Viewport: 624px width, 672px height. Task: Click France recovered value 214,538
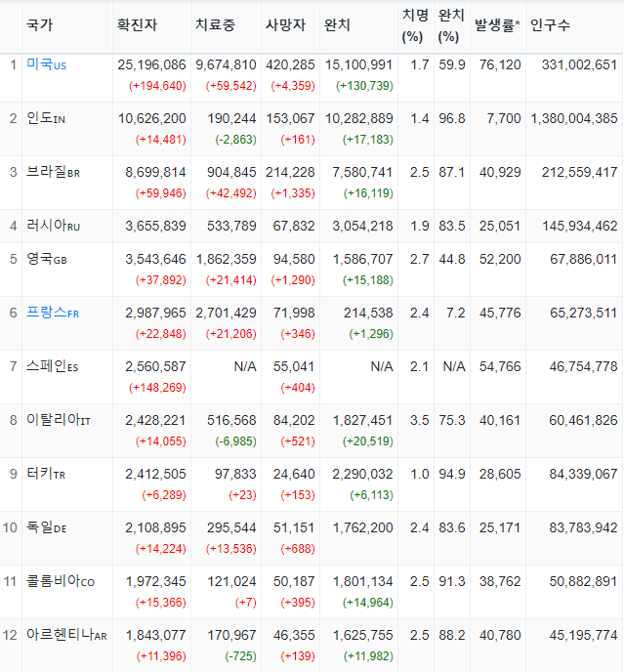coord(368,313)
